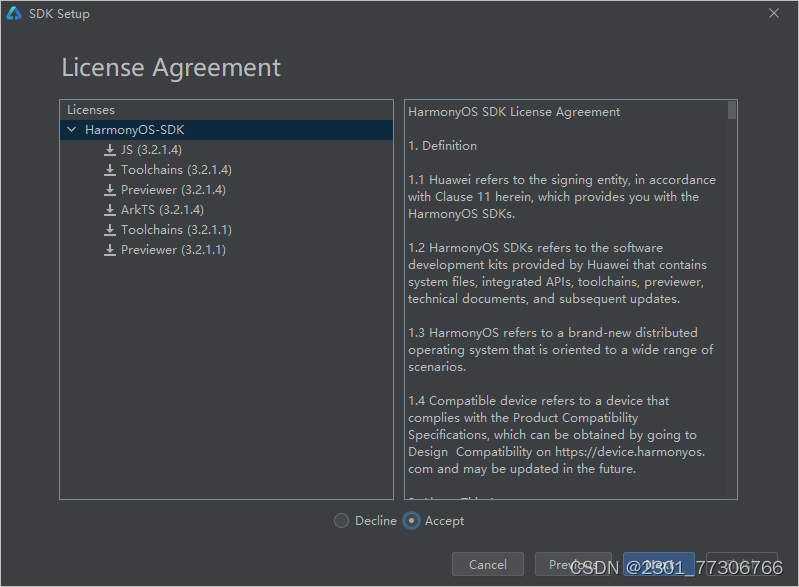Screen dimensions: 799x587
Task: Click download icon beside Toolchains (3.2.1.4)
Action: click(110, 170)
